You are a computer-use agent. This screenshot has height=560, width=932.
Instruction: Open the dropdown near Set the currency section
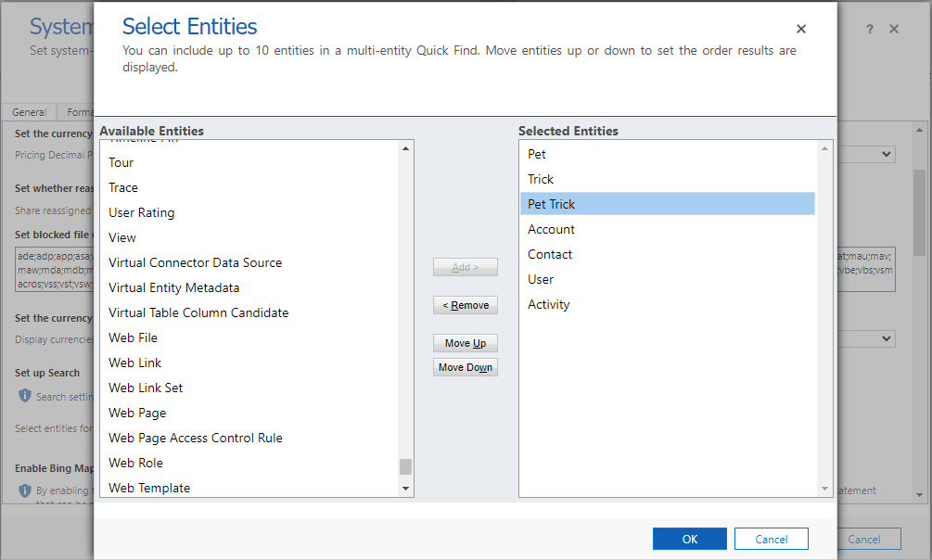887,153
